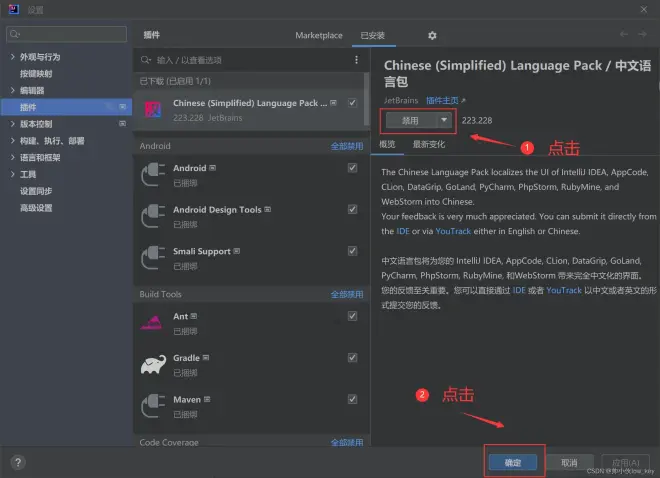Click the Chinese Language Pack plugin icon
The width and height of the screenshot is (660, 478).
[x=153, y=109]
